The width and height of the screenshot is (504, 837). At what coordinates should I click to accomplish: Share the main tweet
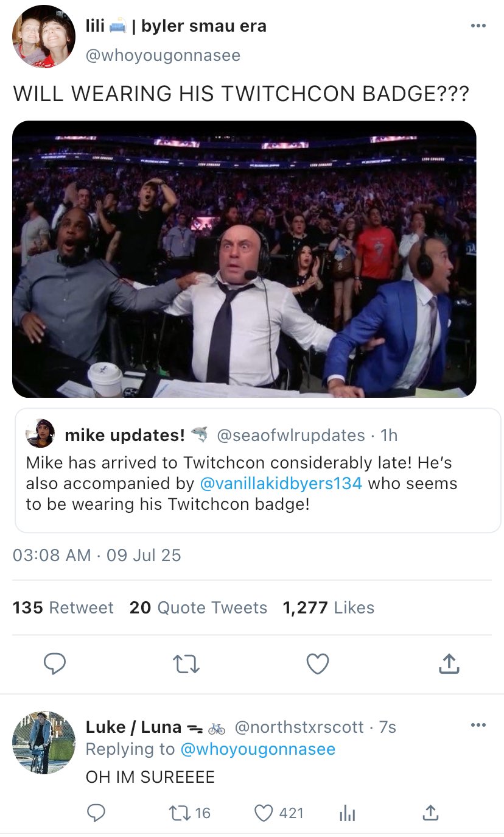(x=449, y=664)
